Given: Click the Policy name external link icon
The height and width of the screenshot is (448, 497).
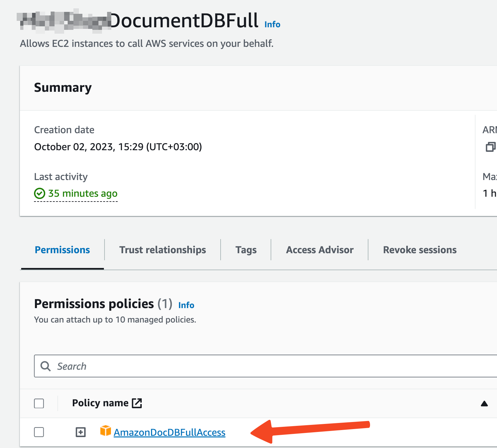Looking at the screenshot, I should 137,403.
